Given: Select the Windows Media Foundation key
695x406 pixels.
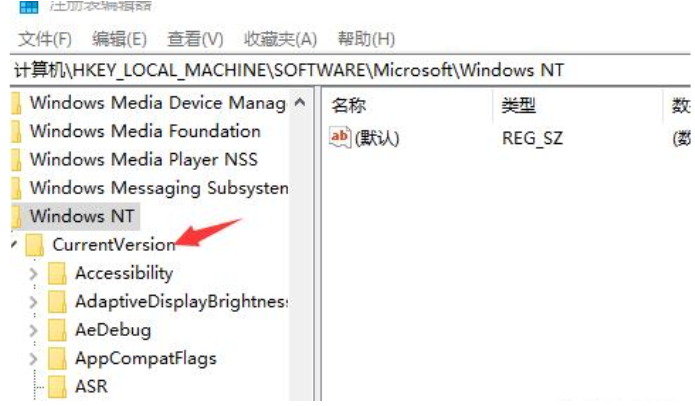Looking at the screenshot, I should 145,131.
